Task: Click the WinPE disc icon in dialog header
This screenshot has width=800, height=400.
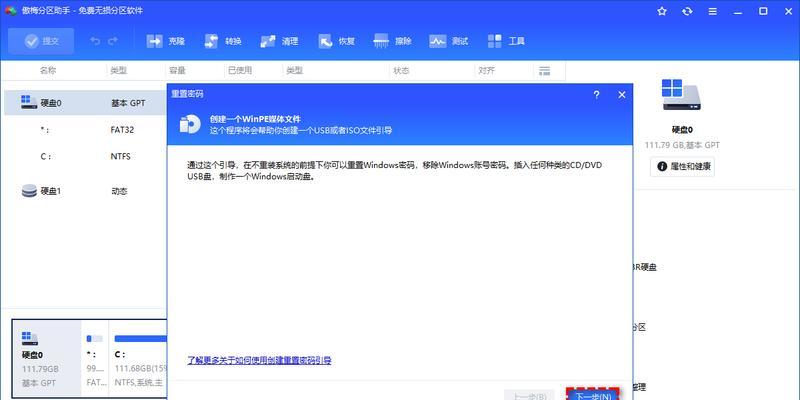Action: (x=190, y=124)
